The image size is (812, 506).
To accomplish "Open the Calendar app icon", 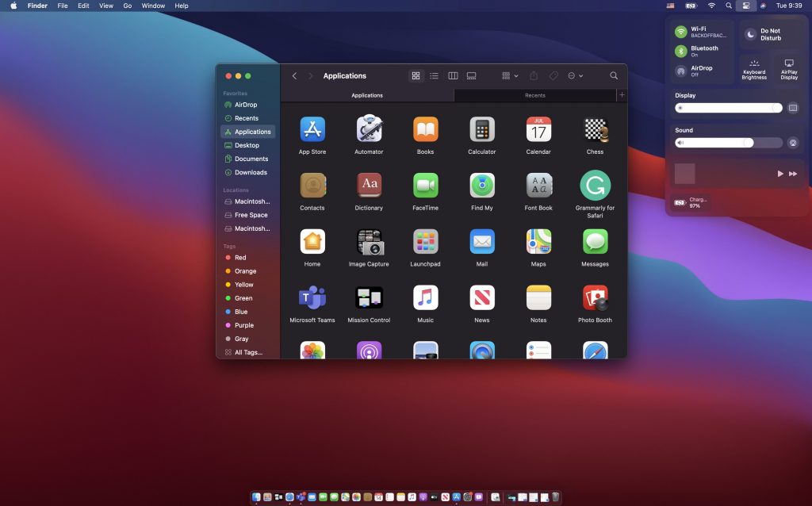I will click(538, 129).
